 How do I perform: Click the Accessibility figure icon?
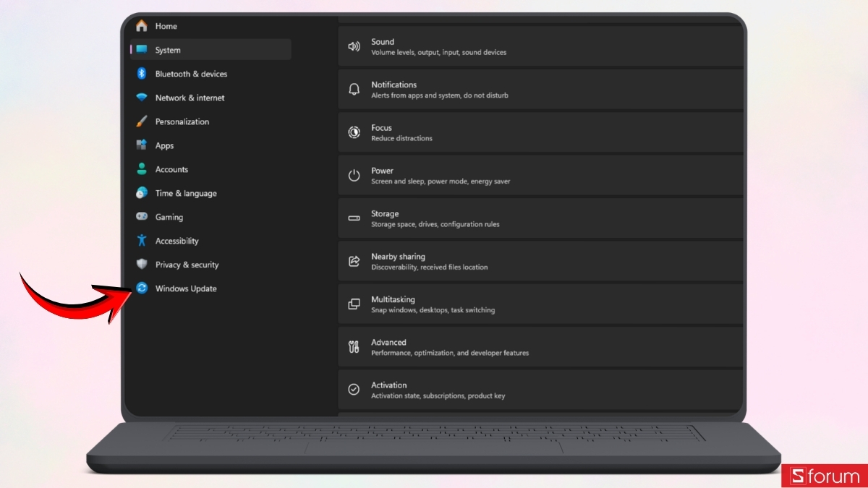142,241
